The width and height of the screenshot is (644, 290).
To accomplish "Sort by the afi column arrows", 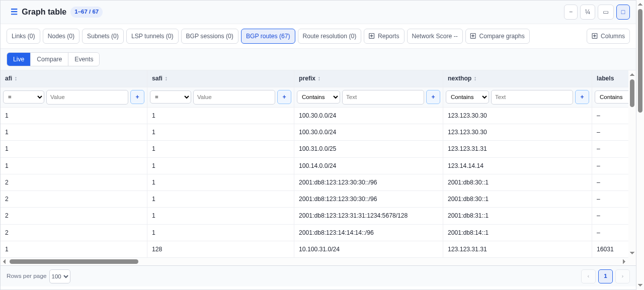I will click(x=16, y=78).
